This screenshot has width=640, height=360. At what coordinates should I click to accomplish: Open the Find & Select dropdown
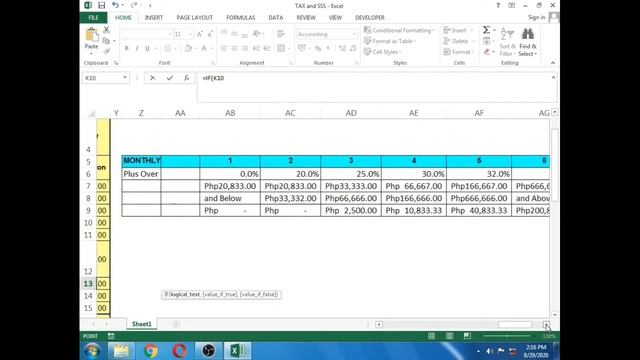click(528, 42)
